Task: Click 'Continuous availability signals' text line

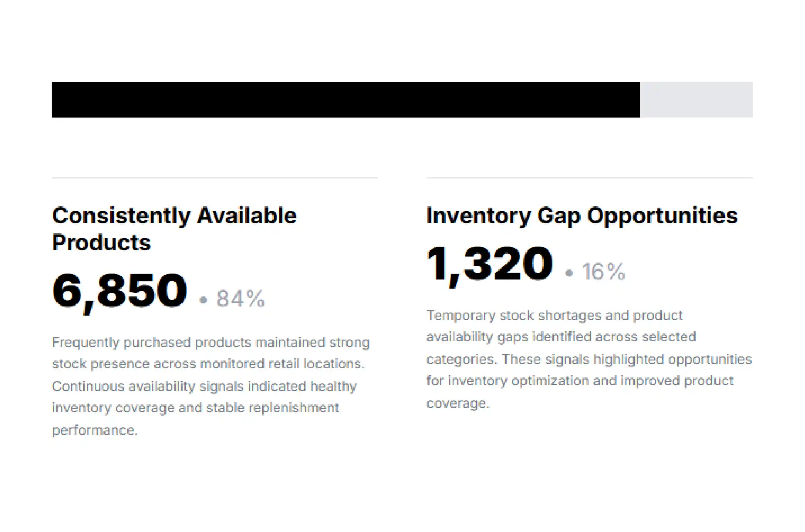Action: 205,387
